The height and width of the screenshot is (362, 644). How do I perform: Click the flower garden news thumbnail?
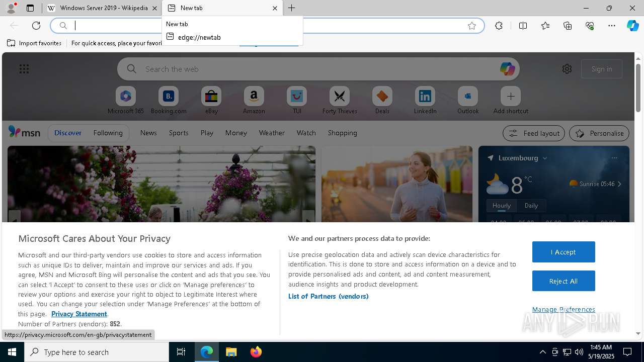[x=162, y=184]
